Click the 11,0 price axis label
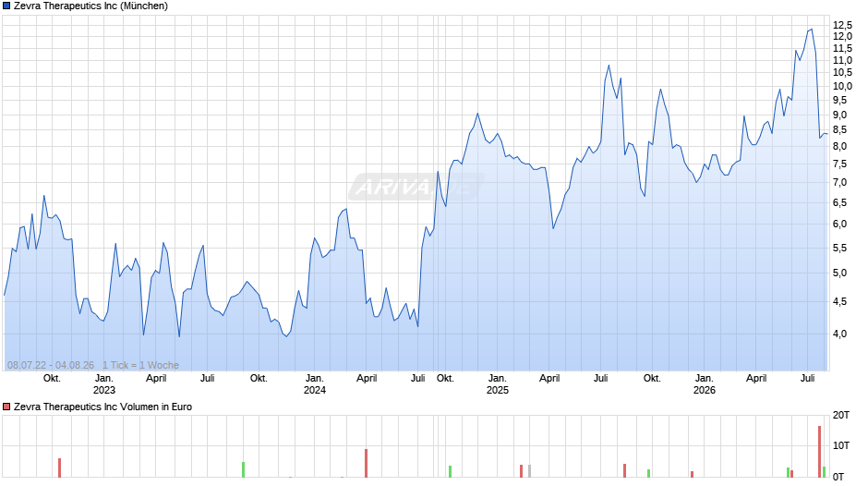The height and width of the screenshot is (486, 868). (842, 60)
